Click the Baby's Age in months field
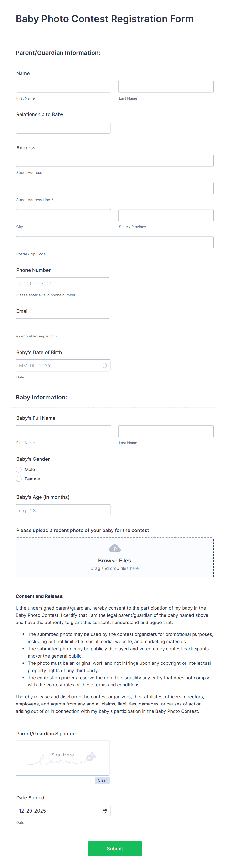Image resolution: width=227 pixels, height=868 pixels. coord(63,510)
